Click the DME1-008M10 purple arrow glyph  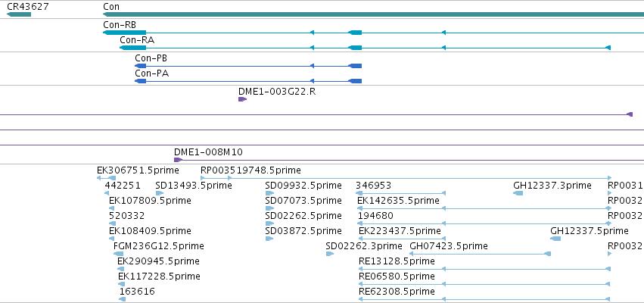(x=178, y=160)
